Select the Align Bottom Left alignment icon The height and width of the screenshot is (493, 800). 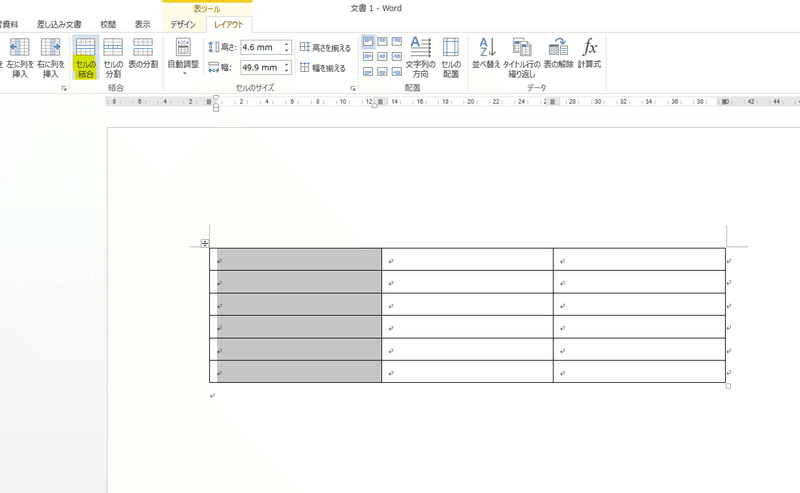point(368,71)
